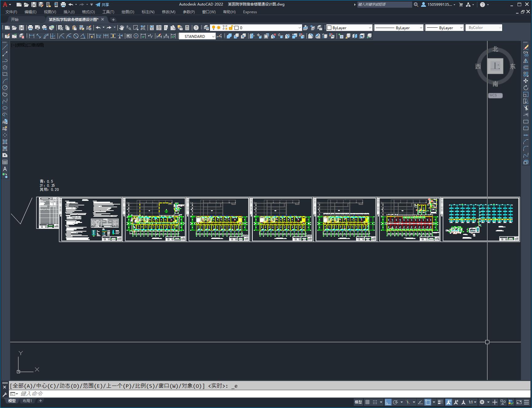Toggle the drawing grid display
532x408 pixels.
click(367, 402)
